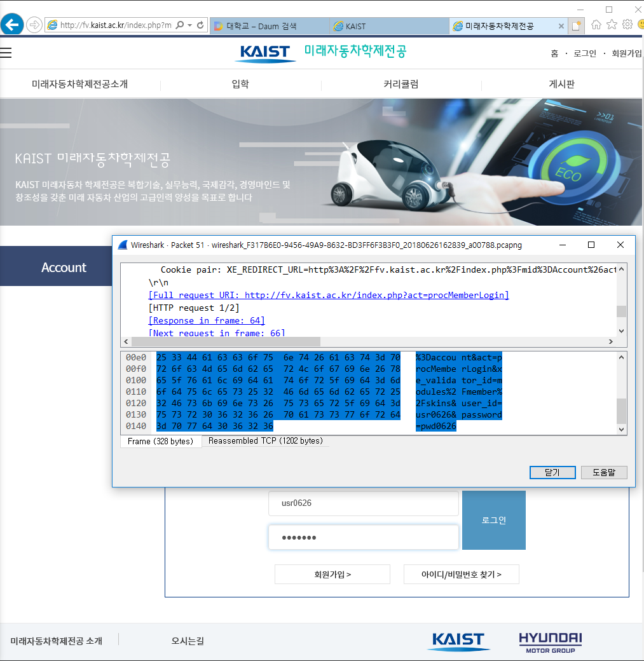Click the Next request in frame: 66 link

[x=217, y=332]
